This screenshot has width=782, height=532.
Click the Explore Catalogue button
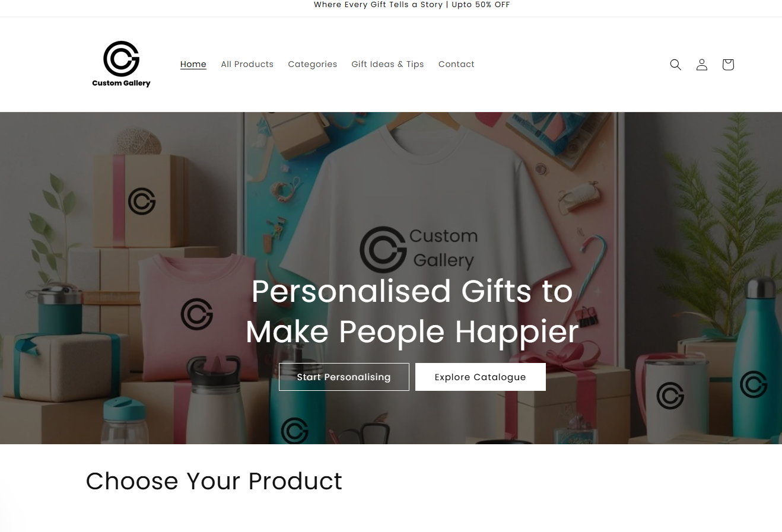pyautogui.click(x=481, y=377)
